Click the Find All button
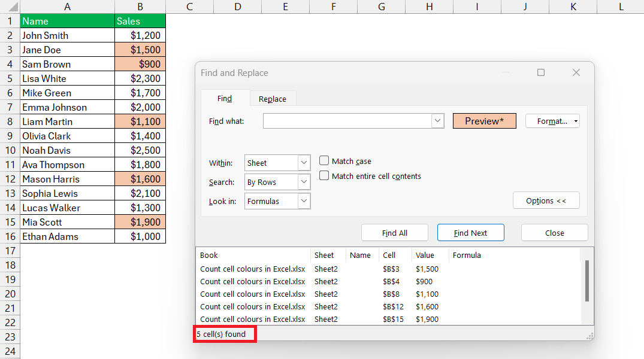This screenshot has height=359, width=644. click(x=395, y=233)
